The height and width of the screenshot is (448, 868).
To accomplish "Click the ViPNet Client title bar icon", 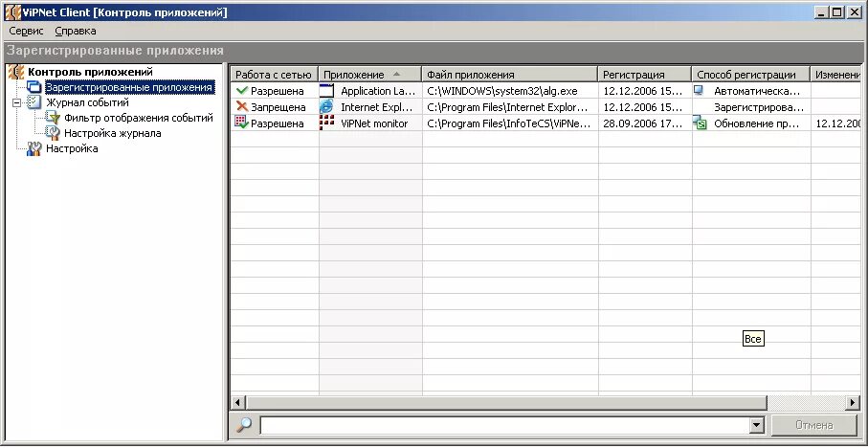I will [x=11, y=12].
